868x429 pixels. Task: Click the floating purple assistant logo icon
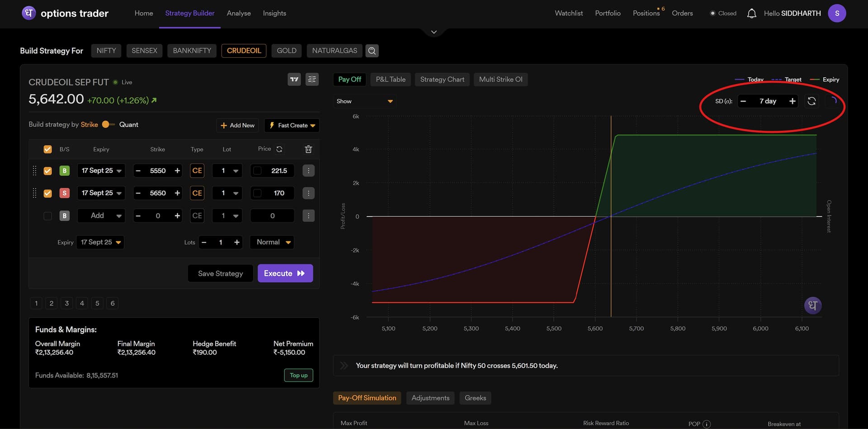tap(812, 305)
